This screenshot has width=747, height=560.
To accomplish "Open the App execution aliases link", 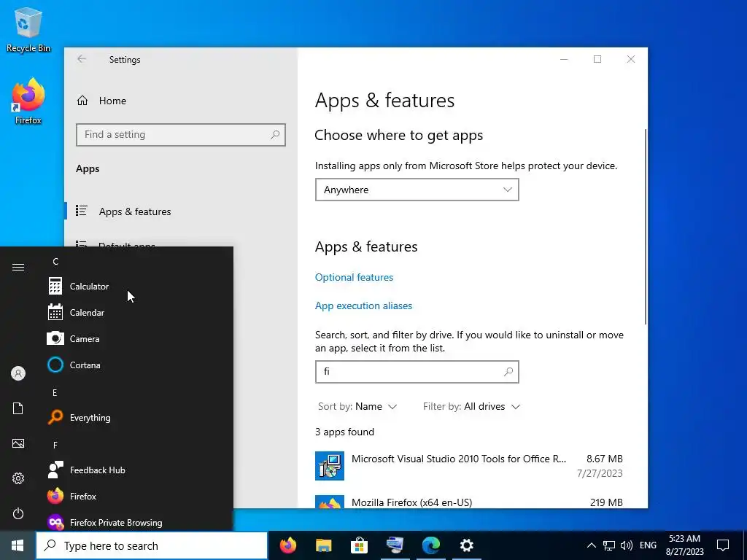I will tap(363, 306).
